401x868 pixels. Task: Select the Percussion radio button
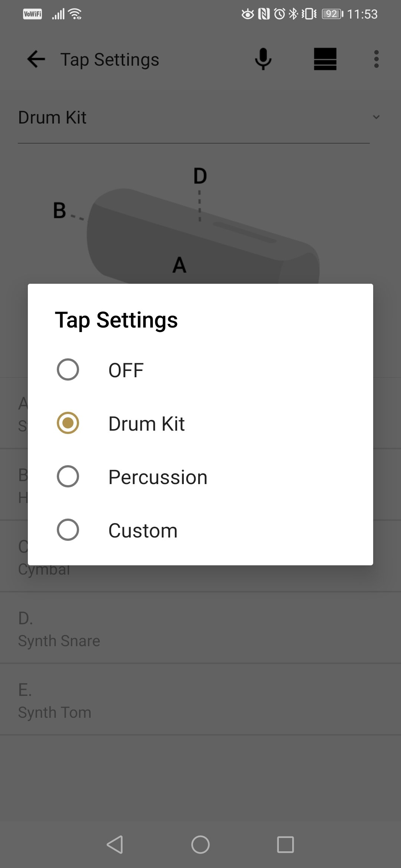point(68,476)
